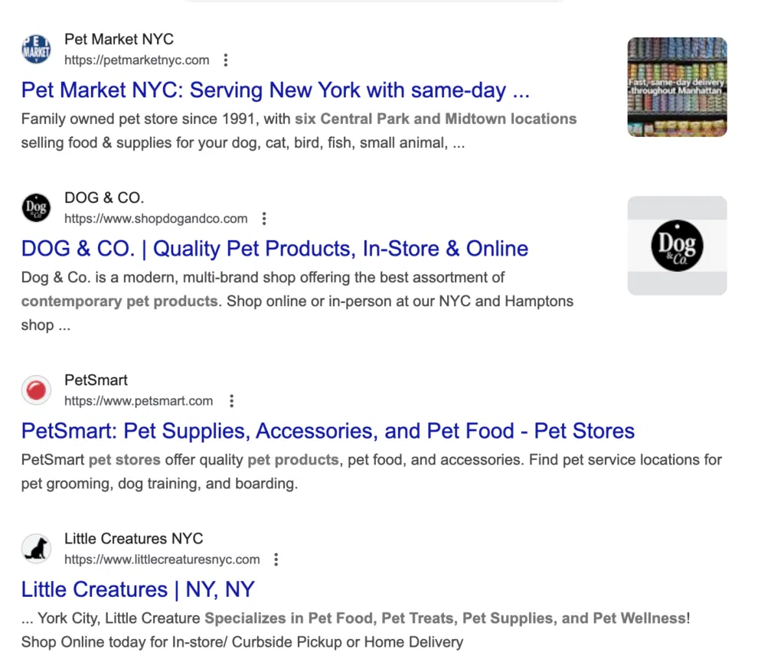Click the https://www.littlecreaturesnyc.com URL text

click(x=162, y=559)
